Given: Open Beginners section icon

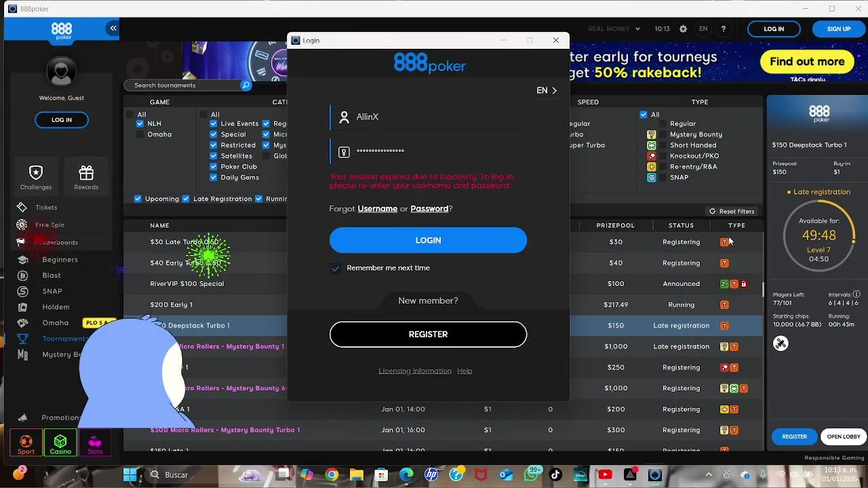Looking at the screenshot, I should point(22,260).
